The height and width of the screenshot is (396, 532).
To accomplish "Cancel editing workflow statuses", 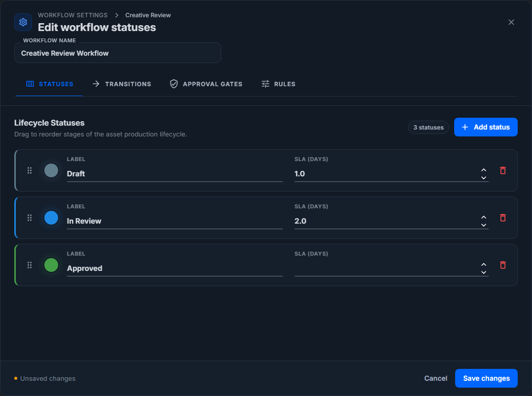I will click(x=435, y=378).
